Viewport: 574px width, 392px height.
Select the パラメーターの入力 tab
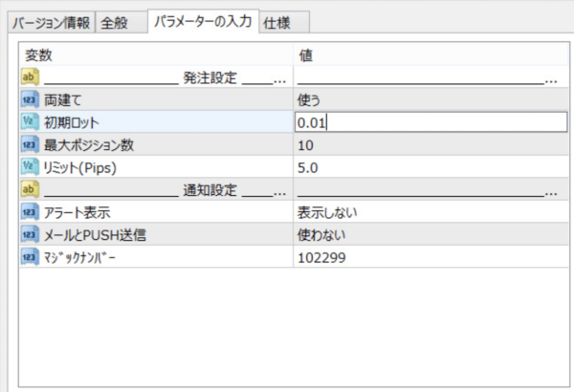pos(203,21)
